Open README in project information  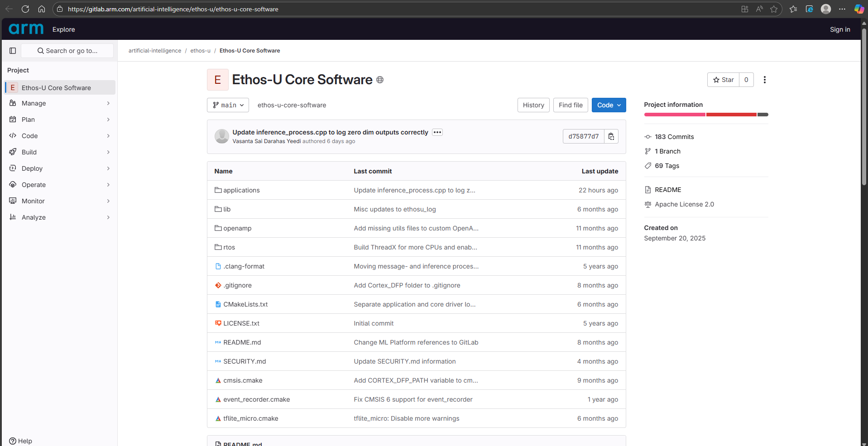coord(668,190)
